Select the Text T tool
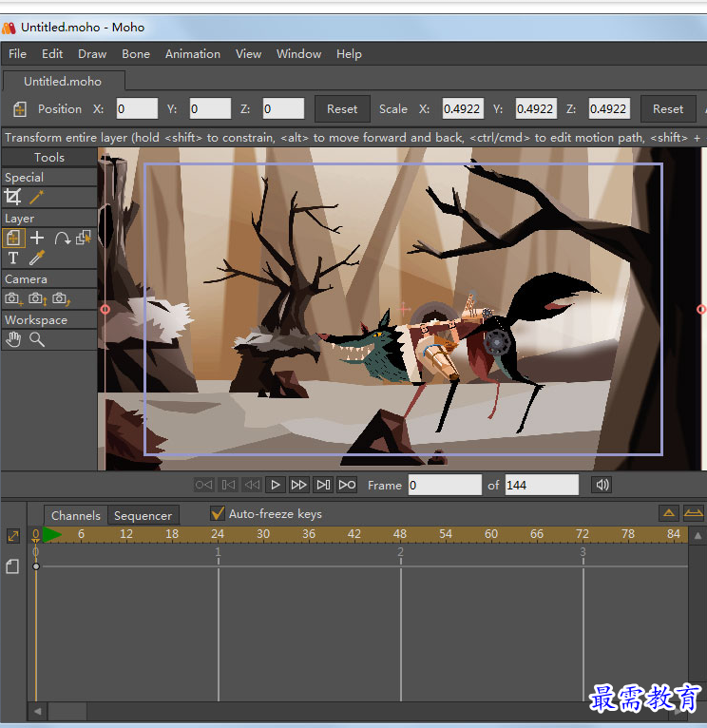This screenshot has width=707, height=728. pos(13,259)
